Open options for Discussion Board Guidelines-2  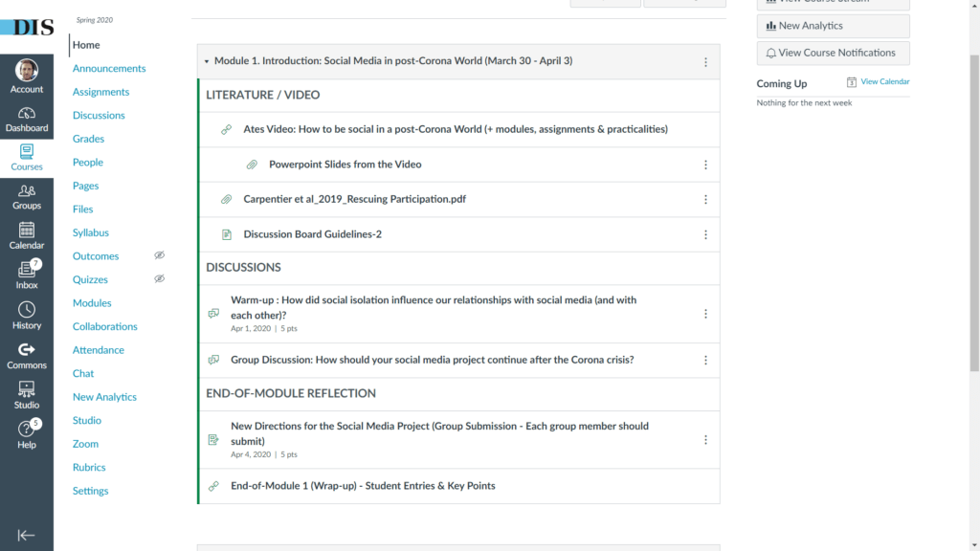click(x=705, y=234)
